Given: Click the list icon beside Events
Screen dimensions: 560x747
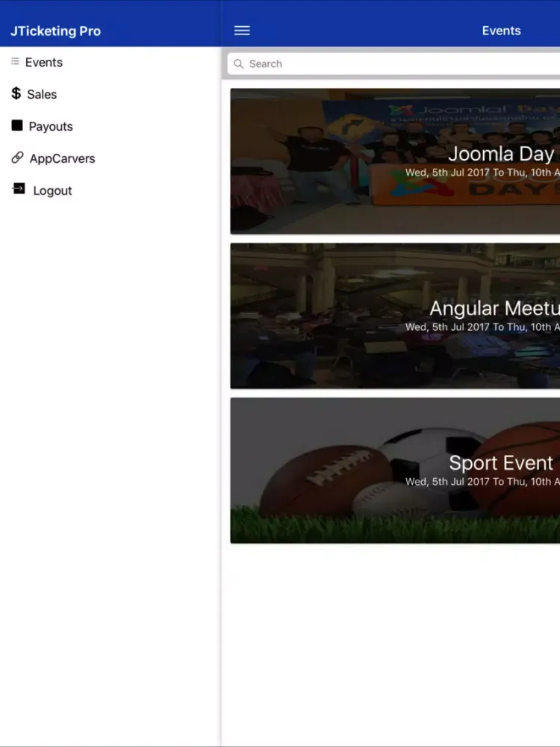Looking at the screenshot, I should (x=15, y=61).
